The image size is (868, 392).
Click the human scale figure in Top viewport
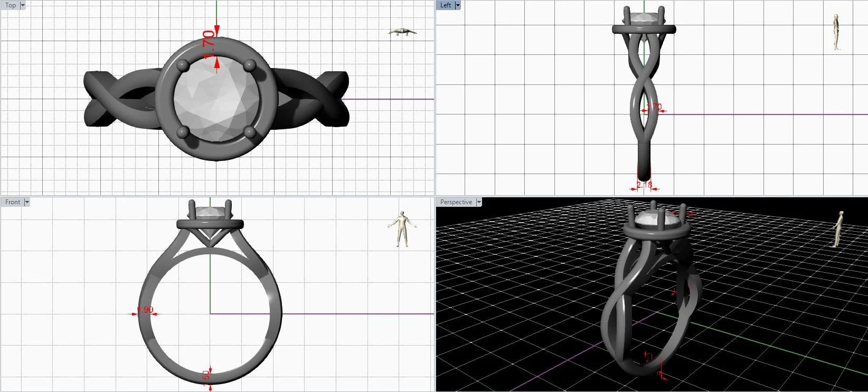[x=402, y=33]
